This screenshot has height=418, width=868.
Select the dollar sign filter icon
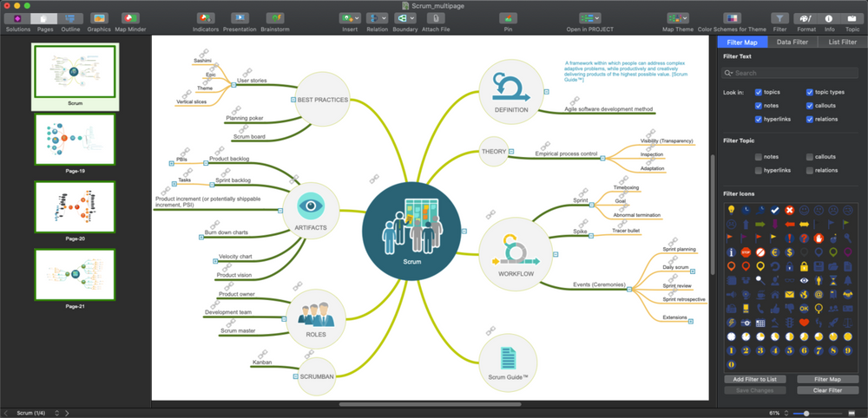point(789,252)
